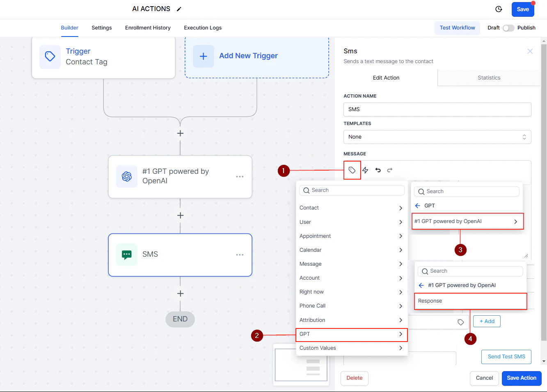Expand the Contact submenu chevron
The height and width of the screenshot is (392, 547).
(400, 208)
